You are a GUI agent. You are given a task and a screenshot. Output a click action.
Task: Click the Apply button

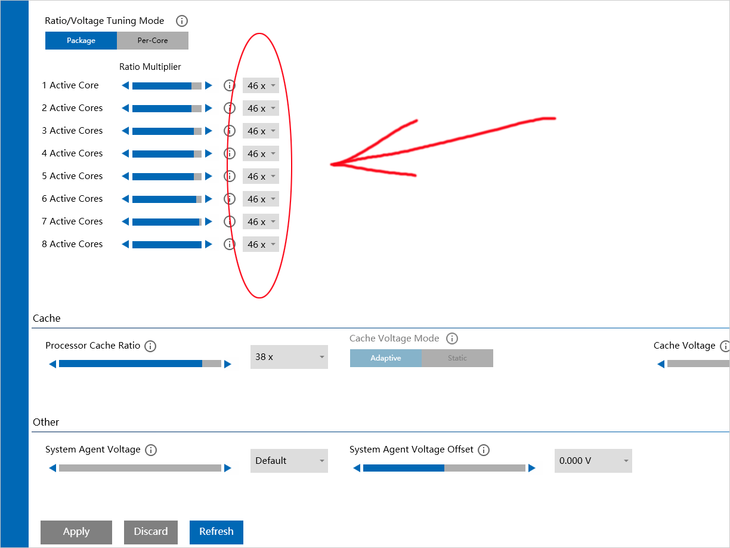coord(76,532)
